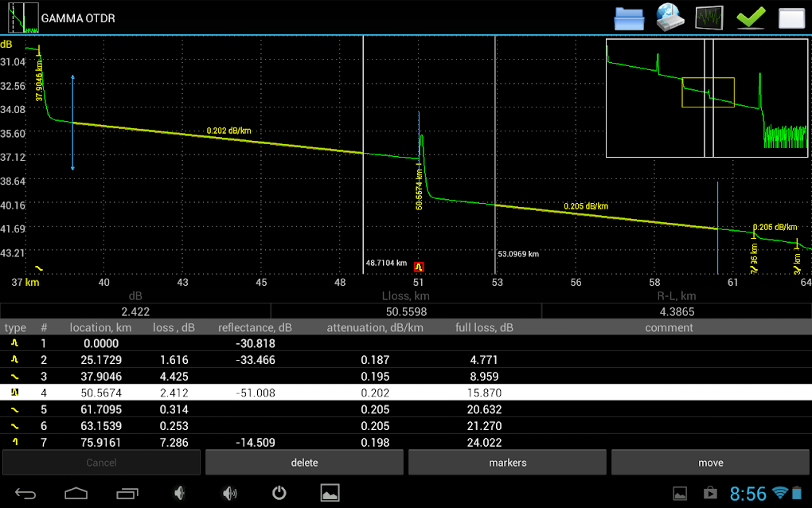This screenshot has height=508, width=812.
Task: Click the splice event icon on row 3
Action: (x=14, y=376)
